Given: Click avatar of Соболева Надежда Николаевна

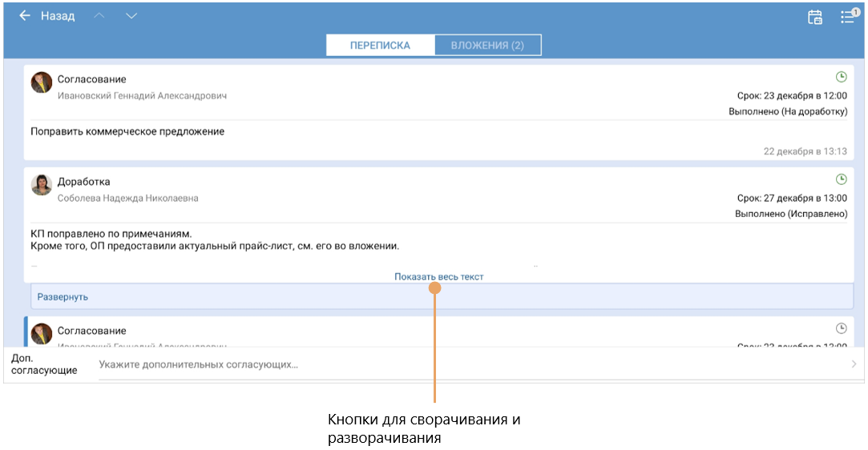Looking at the screenshot, I should [42, 185].
